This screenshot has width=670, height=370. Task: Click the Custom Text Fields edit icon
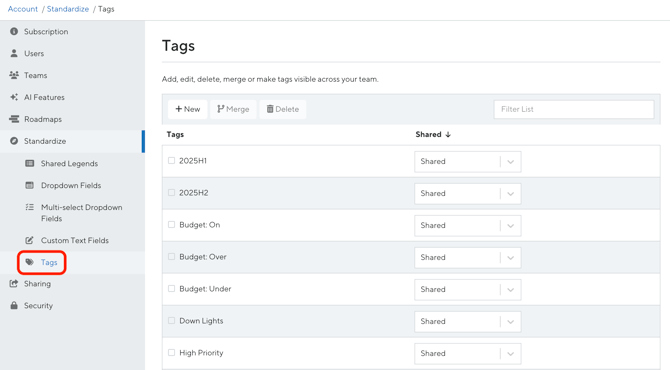click(29, 240)
